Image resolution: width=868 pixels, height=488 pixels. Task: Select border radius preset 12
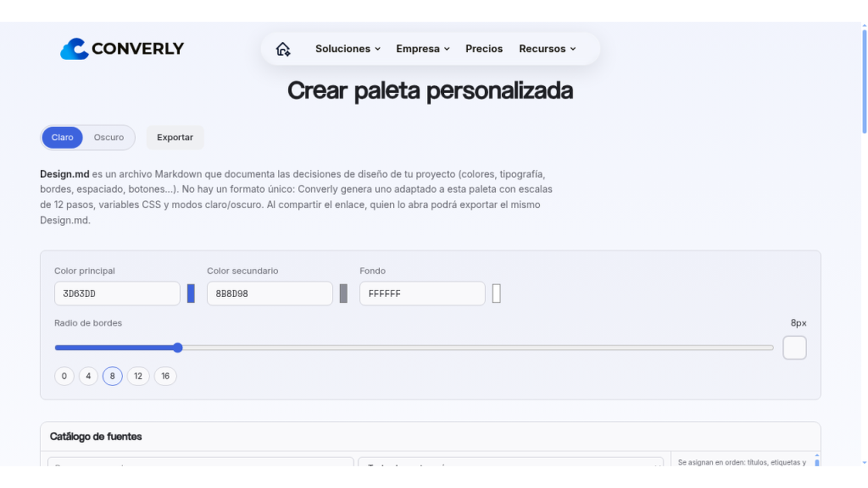pos(138,376)
